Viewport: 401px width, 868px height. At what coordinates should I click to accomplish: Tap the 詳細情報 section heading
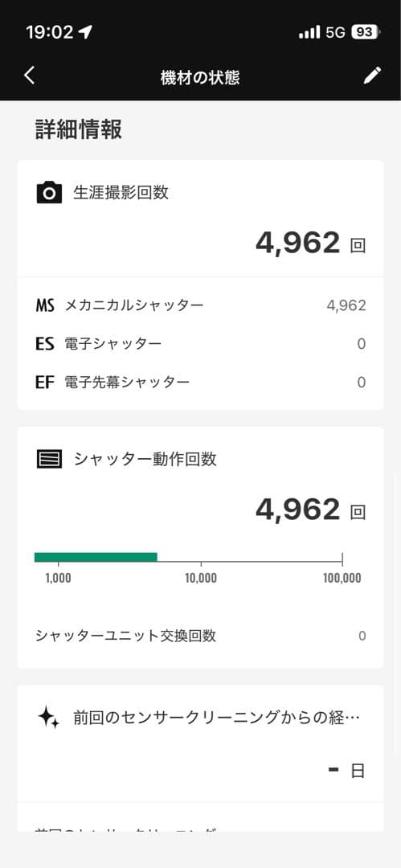[x=79, y=129]
